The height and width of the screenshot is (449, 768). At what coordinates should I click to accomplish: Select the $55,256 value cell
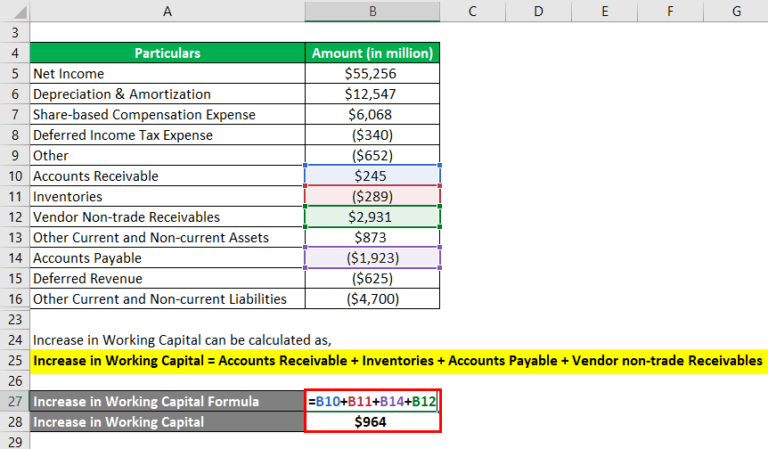click(372, 73)
